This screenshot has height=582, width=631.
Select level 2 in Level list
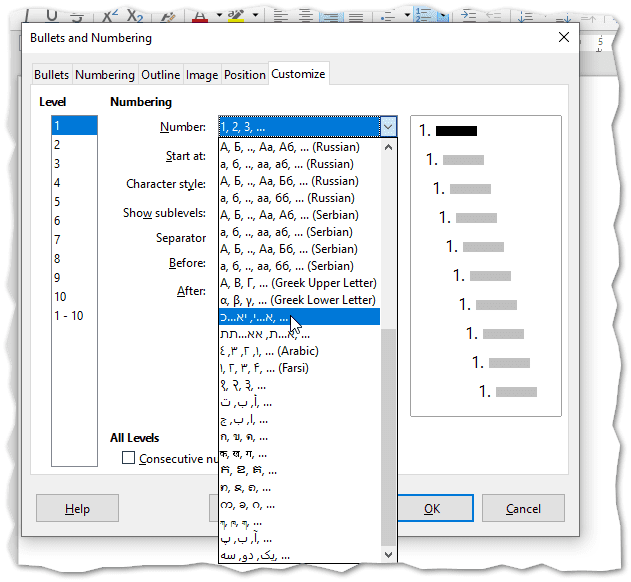74,144
